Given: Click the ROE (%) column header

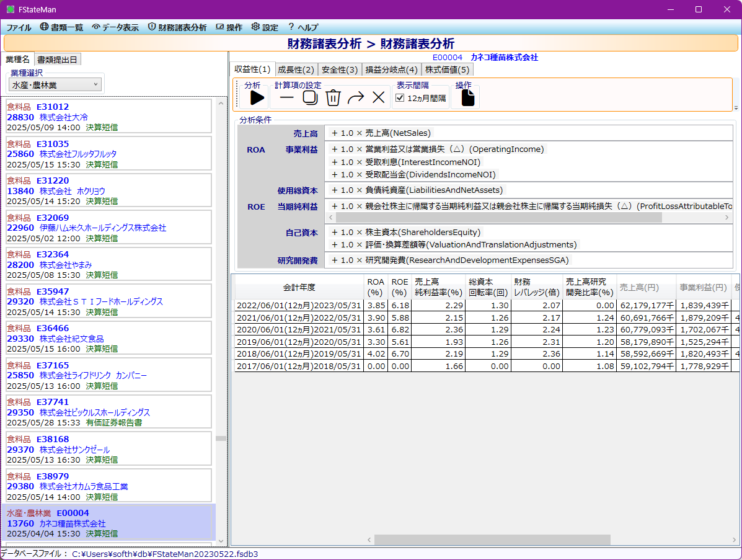Looking at the screenshot, I should 400,287.
